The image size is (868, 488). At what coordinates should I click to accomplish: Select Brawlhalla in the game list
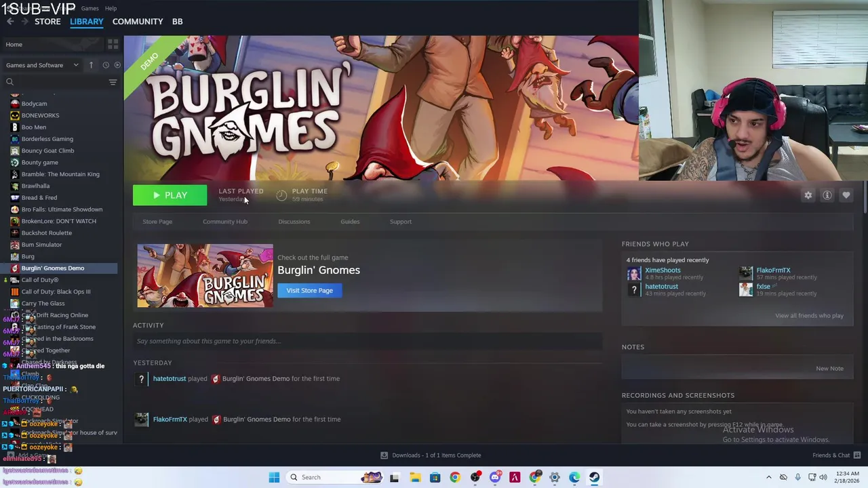pos(35,186)
